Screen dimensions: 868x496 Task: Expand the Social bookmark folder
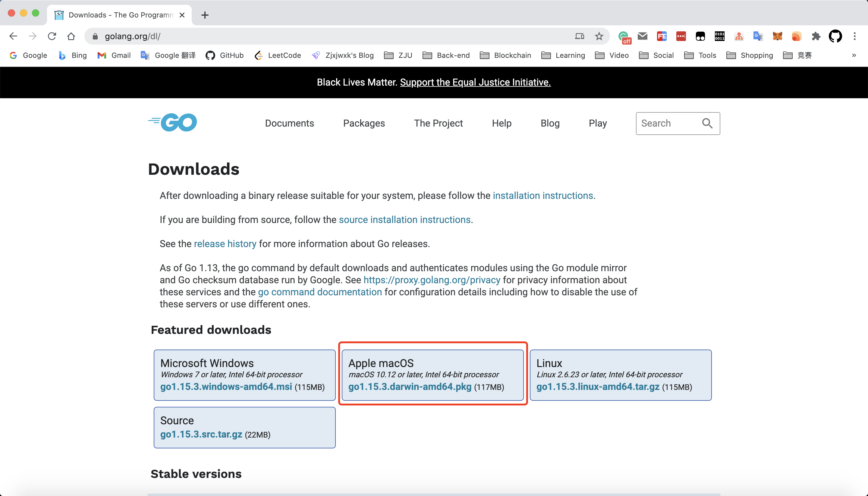point(656,55)
